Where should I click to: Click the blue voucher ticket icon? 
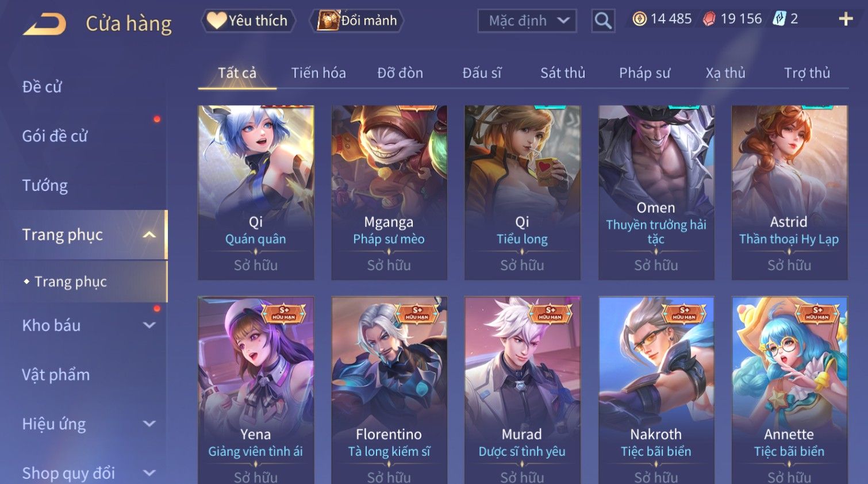coord(779,19)
